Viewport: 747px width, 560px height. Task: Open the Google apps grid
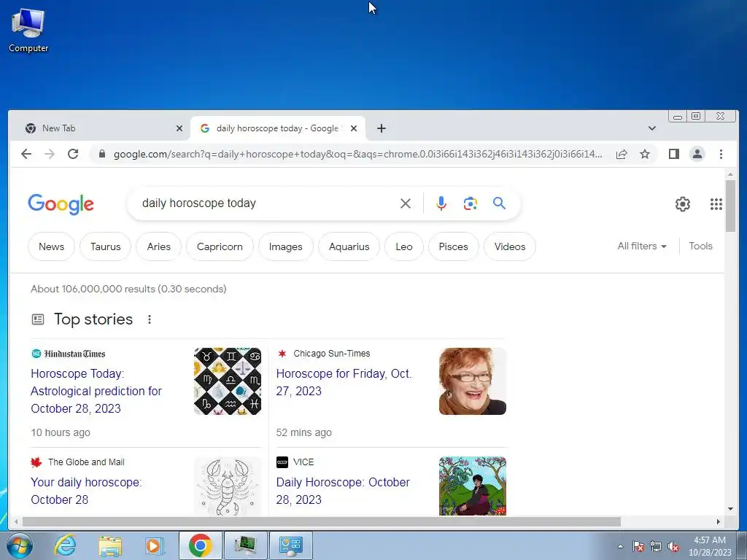point(716,204)
